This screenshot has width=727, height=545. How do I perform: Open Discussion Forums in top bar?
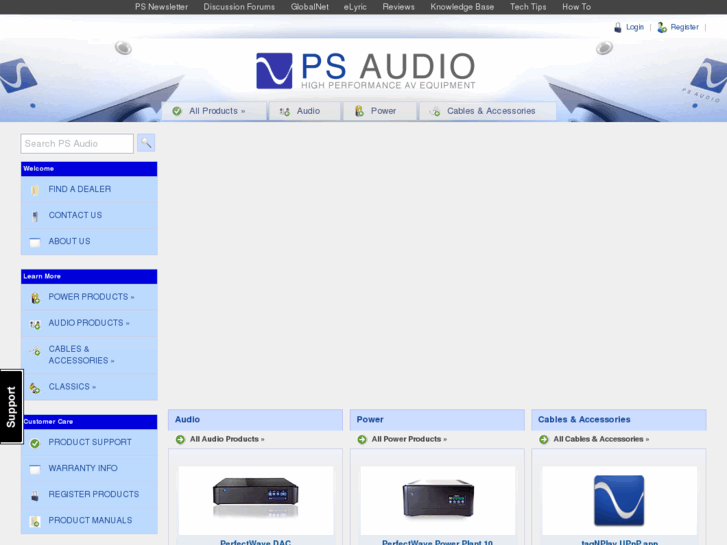(x=239, y=7)
